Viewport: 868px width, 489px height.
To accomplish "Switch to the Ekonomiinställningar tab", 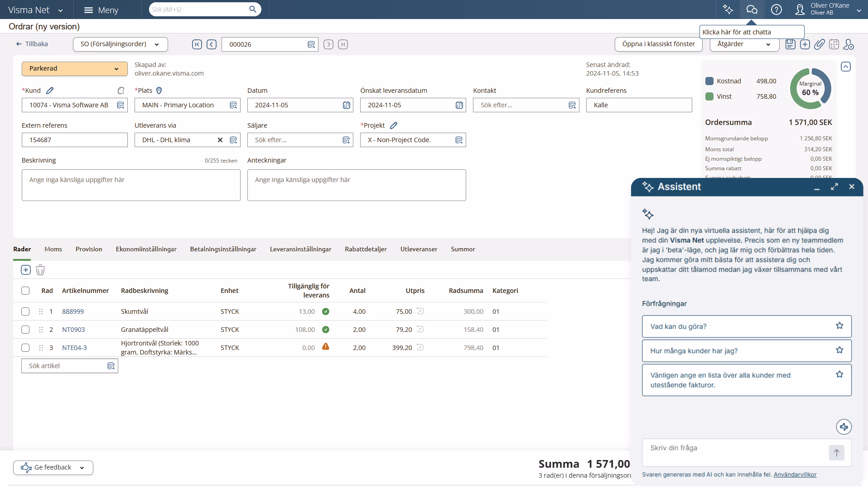I will point(146,249).
